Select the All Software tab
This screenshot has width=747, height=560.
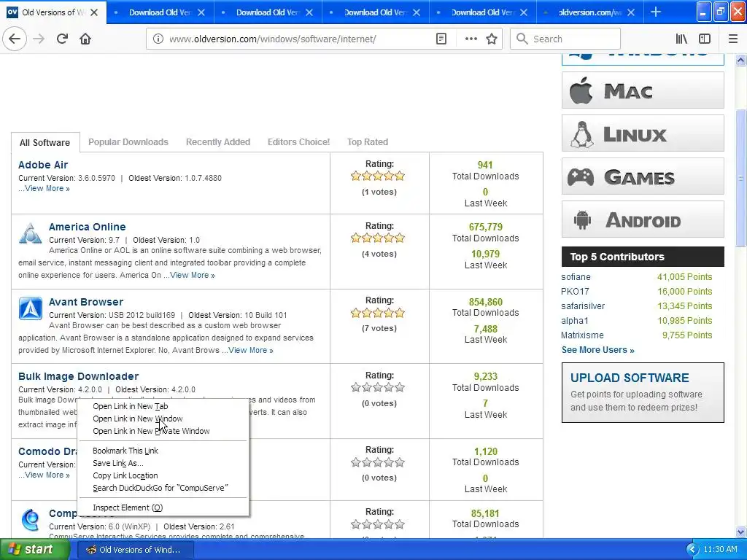[x=44, y=142]
